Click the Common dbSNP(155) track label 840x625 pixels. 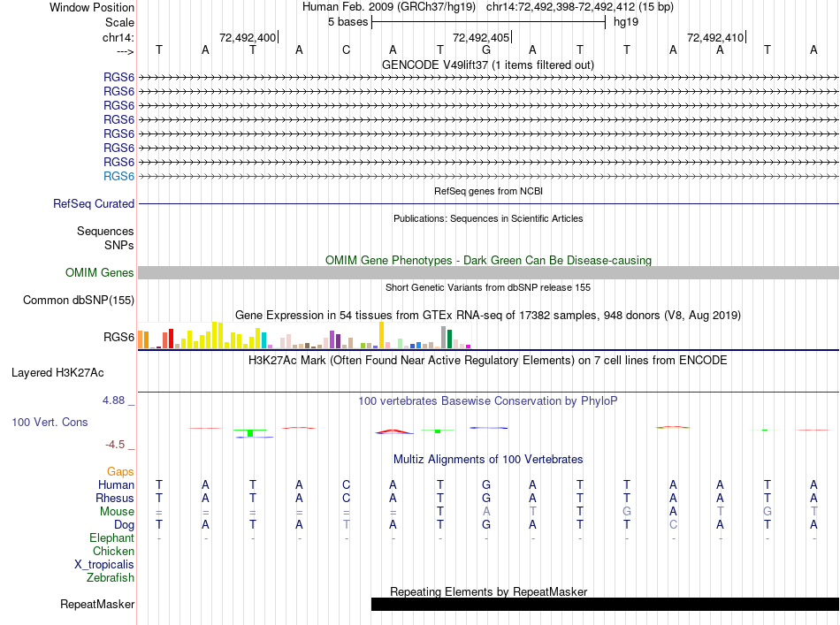pyautogui.click(x=78, y=300)
